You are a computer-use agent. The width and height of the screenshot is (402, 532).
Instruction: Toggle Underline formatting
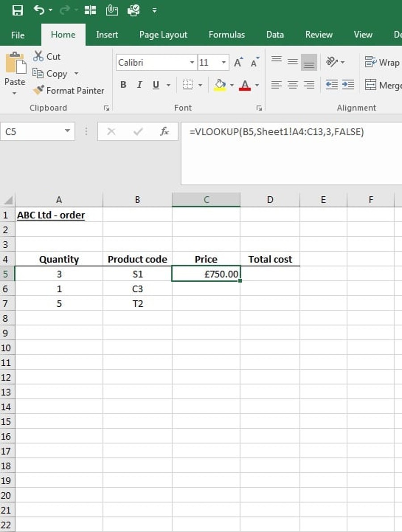[x=155, y=84]
